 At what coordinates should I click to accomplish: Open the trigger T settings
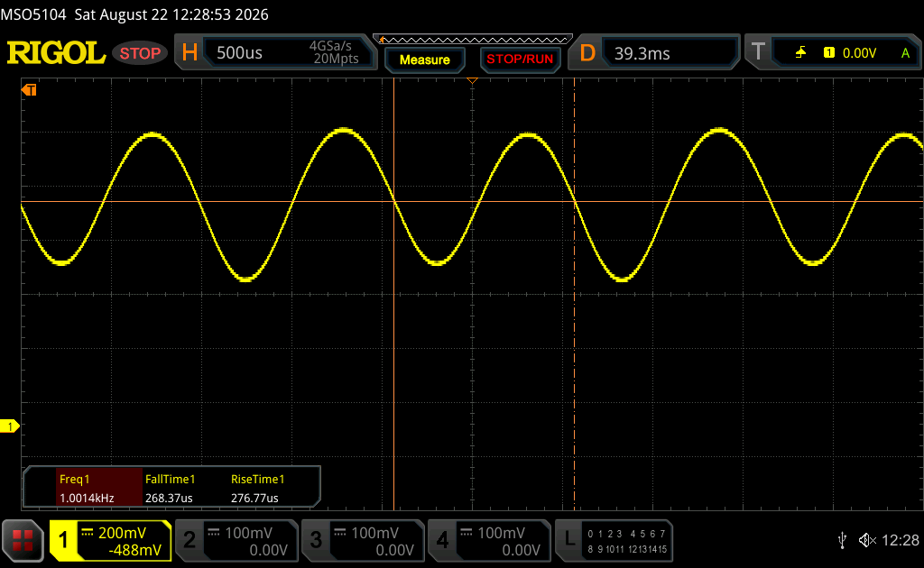pos(758,52)
